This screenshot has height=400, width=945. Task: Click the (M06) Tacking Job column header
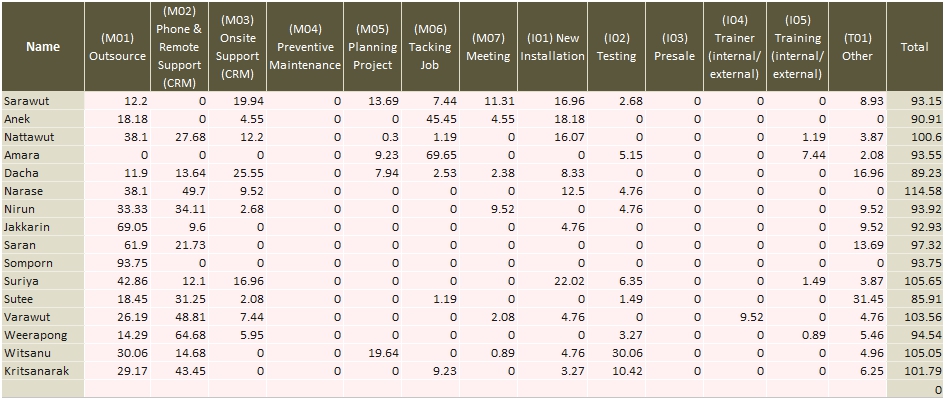tap(430, 46)
